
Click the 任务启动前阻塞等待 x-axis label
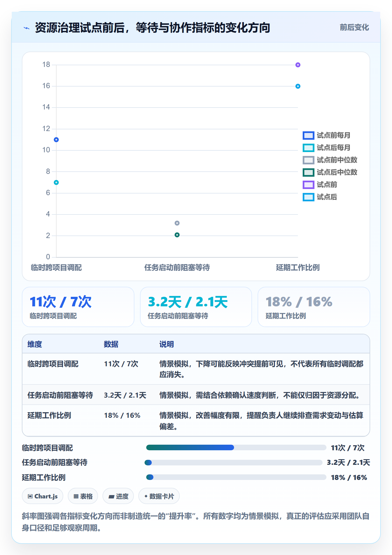[x=177, y=268]
